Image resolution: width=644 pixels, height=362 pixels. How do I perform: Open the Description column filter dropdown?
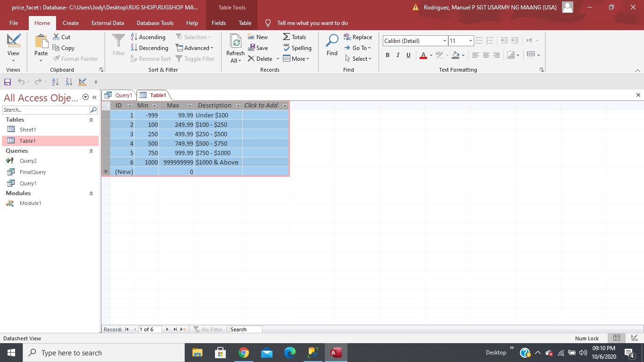coord(237,106)
